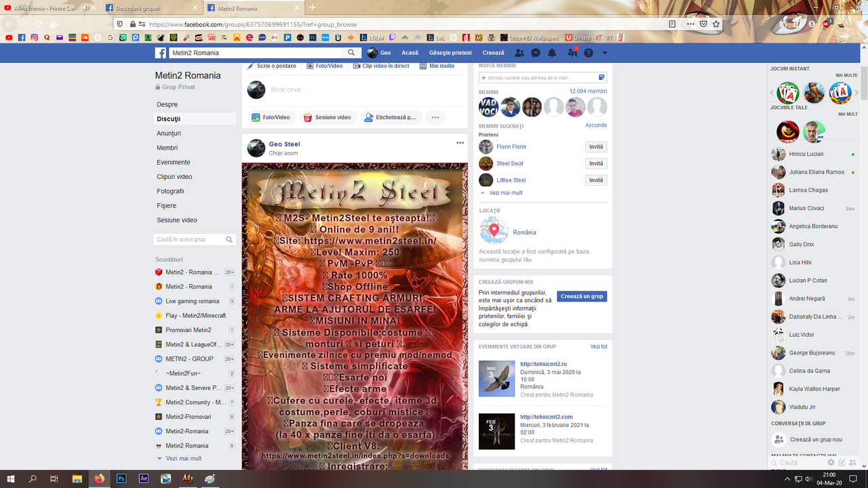Open the Facebook shortcut in the bookmarks bar

(x=22, y=37)
